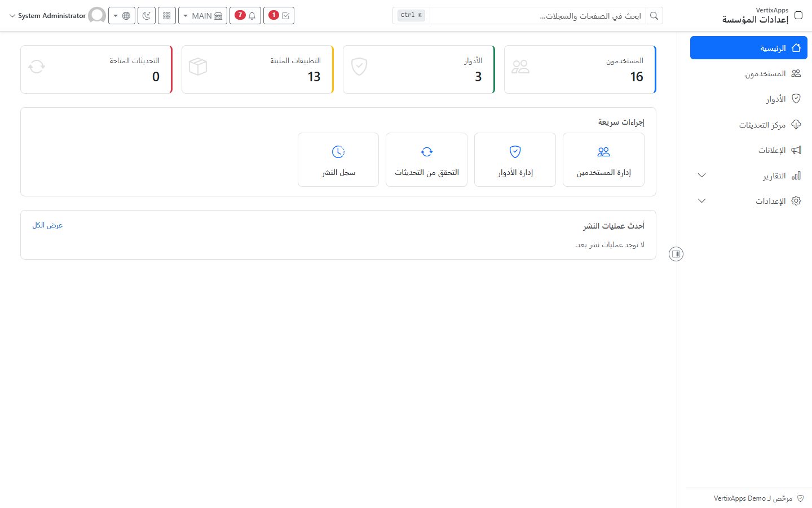Expand the الإعدادات sidebar section
Image resolution: width=812 pixels, height=508 pixels.
749,201
